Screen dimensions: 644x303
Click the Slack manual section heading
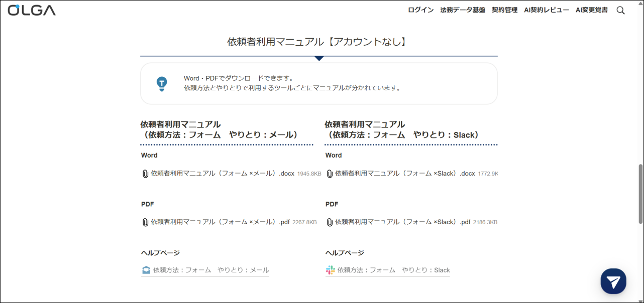coord(404,129)
